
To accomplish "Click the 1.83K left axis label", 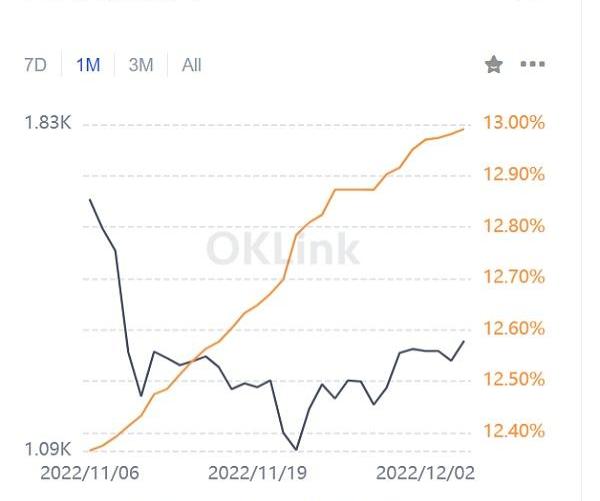I will point(48,123).
